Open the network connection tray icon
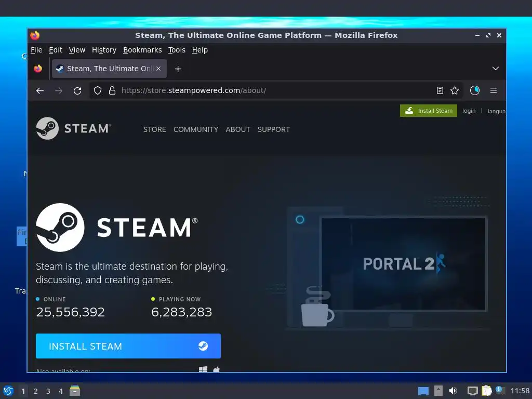This screenshot has height=399, width=532. tap(472, 391)
